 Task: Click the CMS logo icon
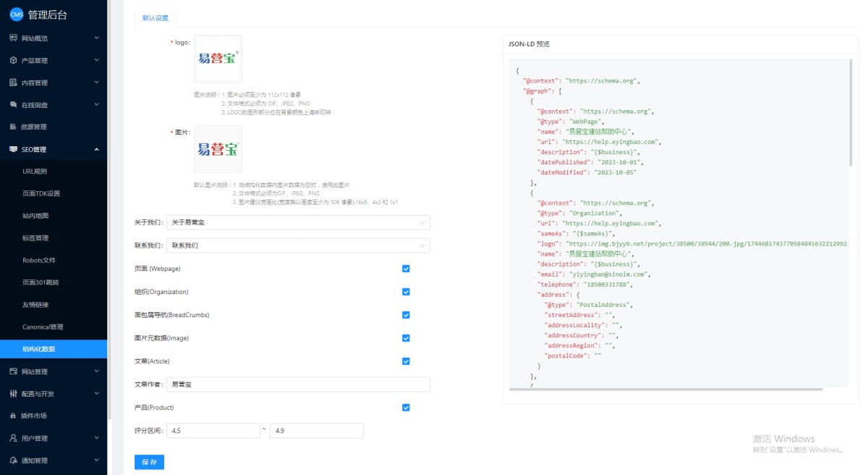(16, 14)
